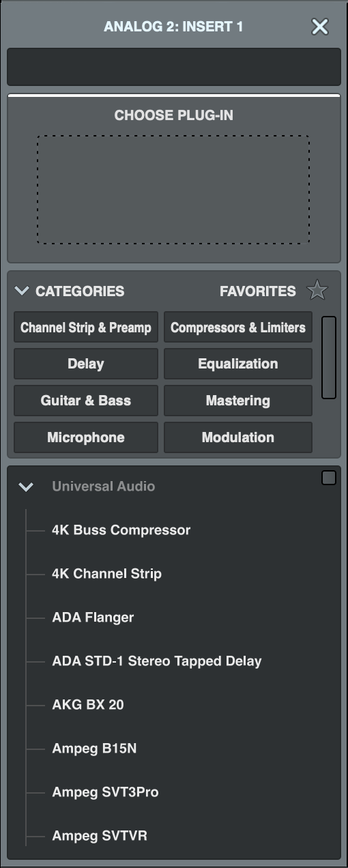348x868 pixels.
Task: Click the dotted Choose Plug-In drop area
Action: pyautogui.click(x=173, y=189)
